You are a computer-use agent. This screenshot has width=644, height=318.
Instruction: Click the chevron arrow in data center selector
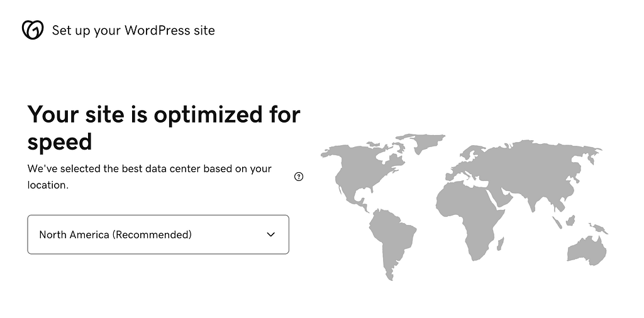271,234
